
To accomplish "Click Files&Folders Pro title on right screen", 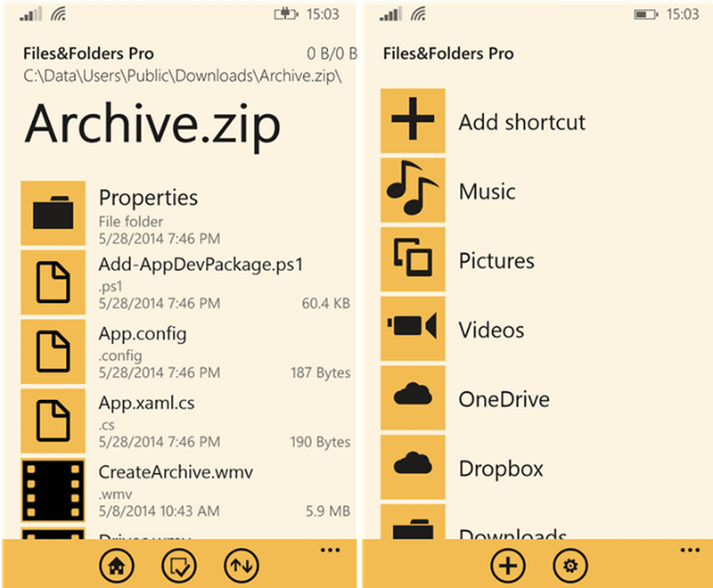I will (448, 53).
